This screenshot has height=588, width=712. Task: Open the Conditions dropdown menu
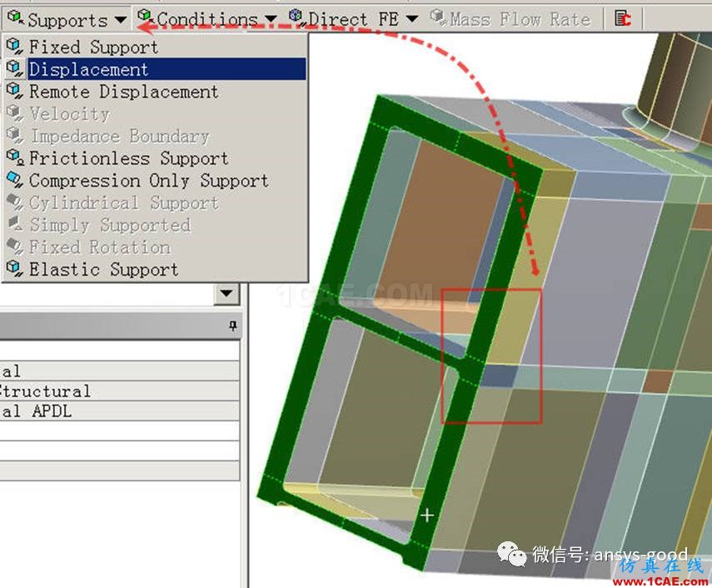point(207,19)
